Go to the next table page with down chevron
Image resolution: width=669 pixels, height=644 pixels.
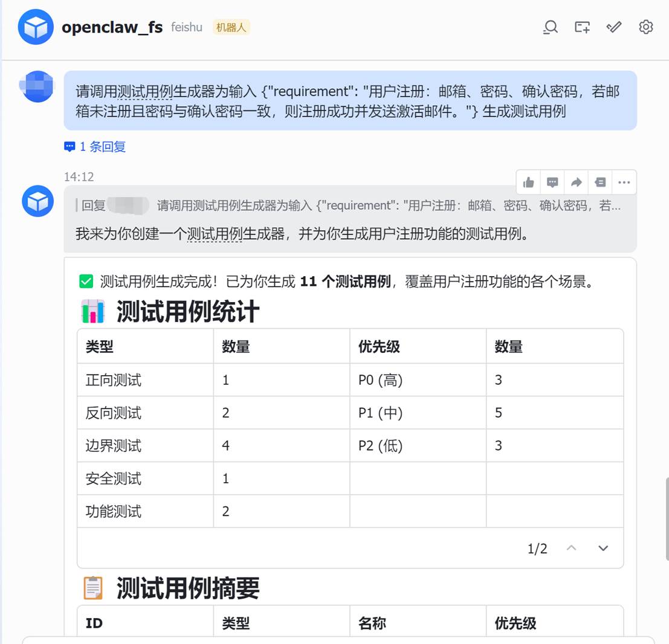coord(603,548)
